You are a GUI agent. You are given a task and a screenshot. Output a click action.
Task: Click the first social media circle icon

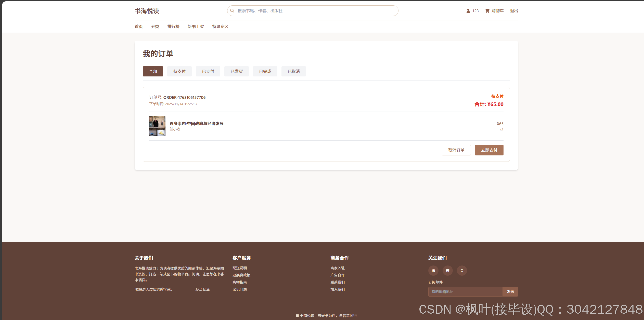tap(433, 271)
